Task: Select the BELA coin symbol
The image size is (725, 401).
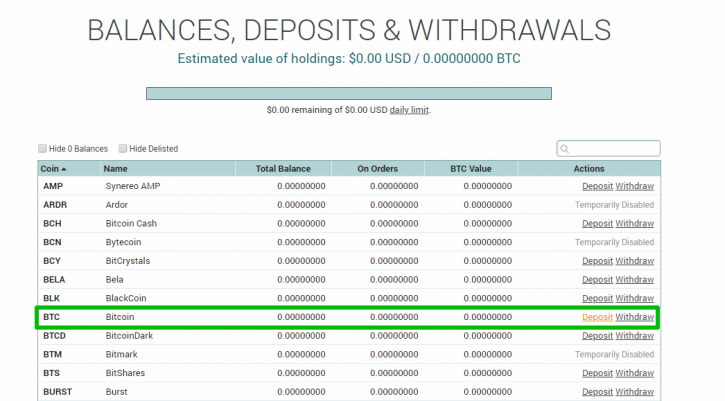Action: [54, 279]
